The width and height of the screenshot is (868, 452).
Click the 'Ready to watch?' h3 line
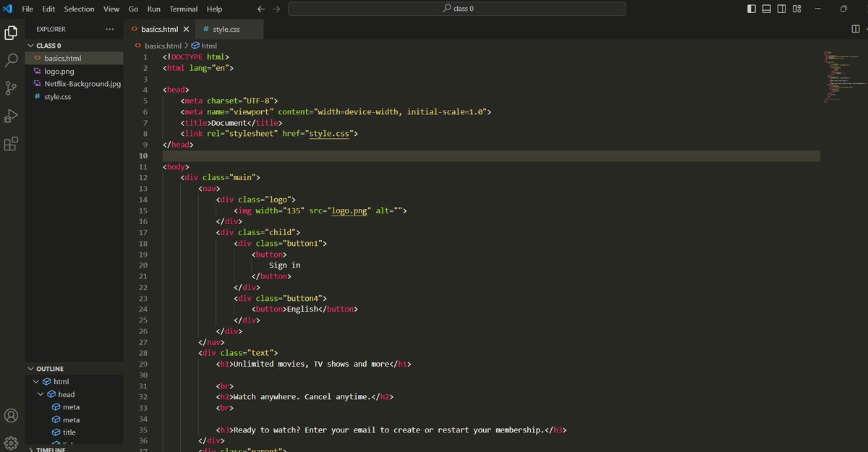391,430
